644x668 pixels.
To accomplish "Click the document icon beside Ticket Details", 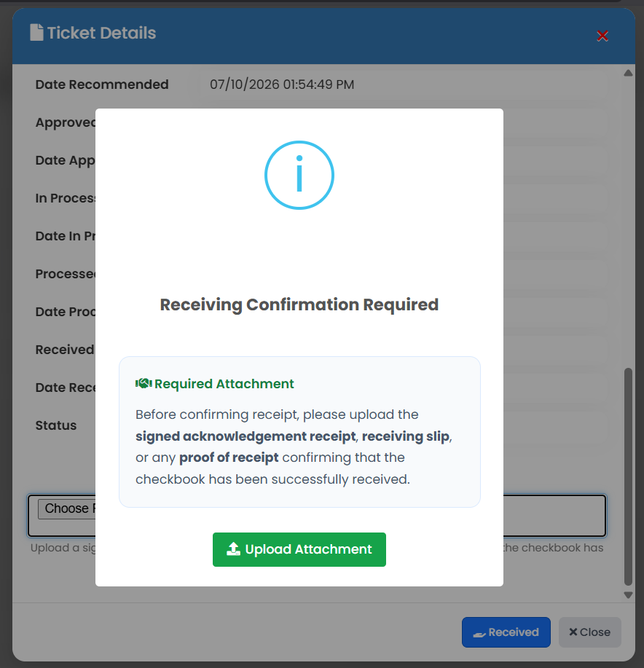I will 36,33.
